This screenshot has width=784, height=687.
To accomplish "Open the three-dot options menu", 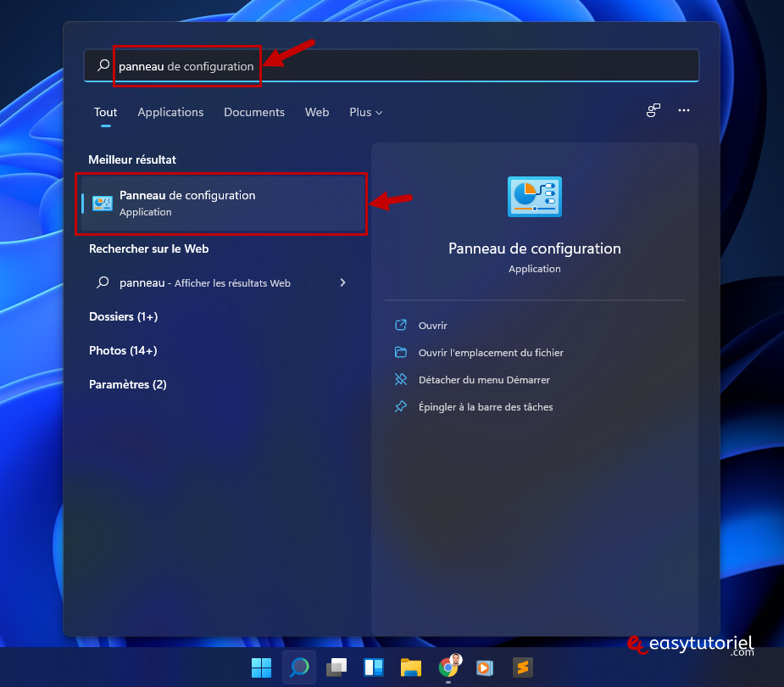I will tap(683, 110).
